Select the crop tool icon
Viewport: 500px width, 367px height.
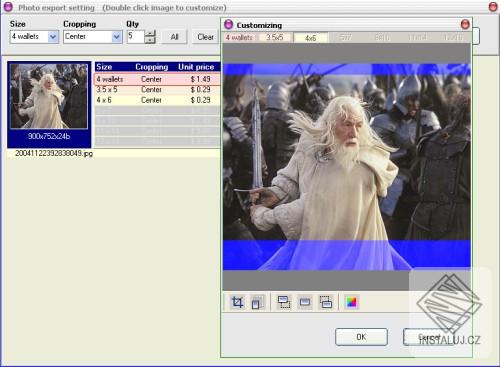[x=237, y=302]
